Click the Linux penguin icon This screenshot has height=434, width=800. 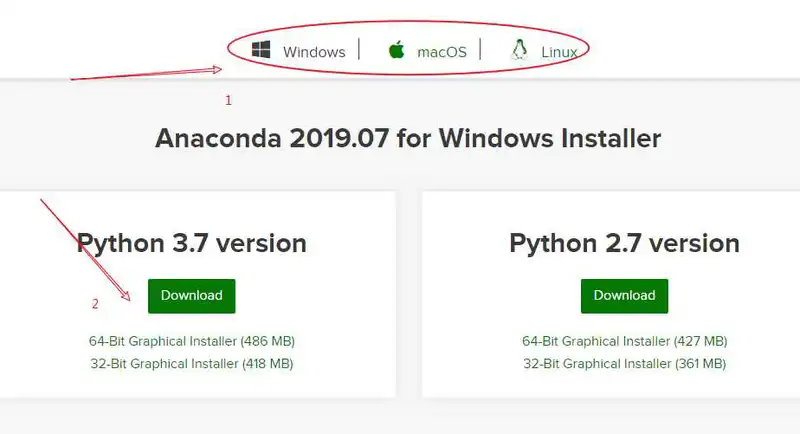tap(519, 50)
